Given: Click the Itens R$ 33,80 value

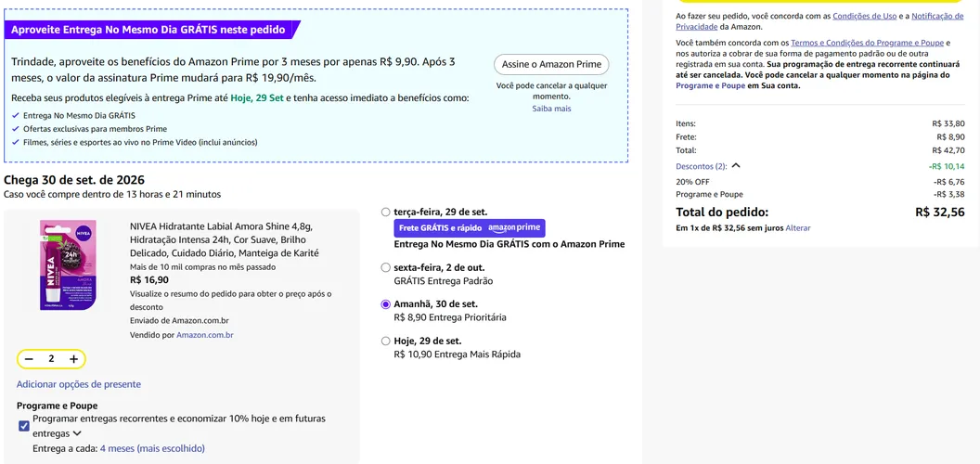Looking at the screenshot, I should point(948,123).
